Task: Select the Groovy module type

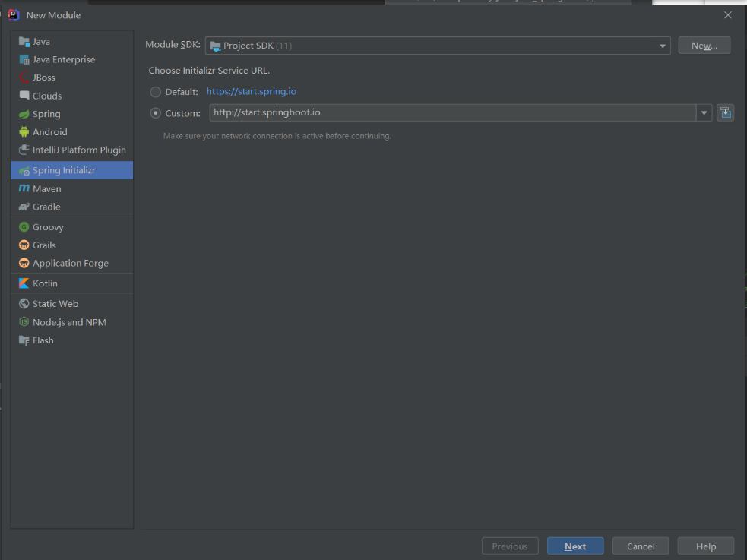Action: [72, 227]
